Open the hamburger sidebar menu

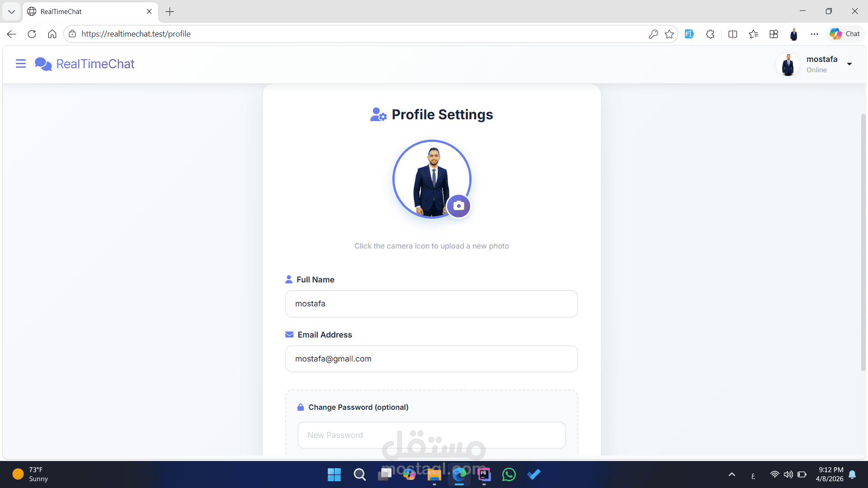(21, 64)
